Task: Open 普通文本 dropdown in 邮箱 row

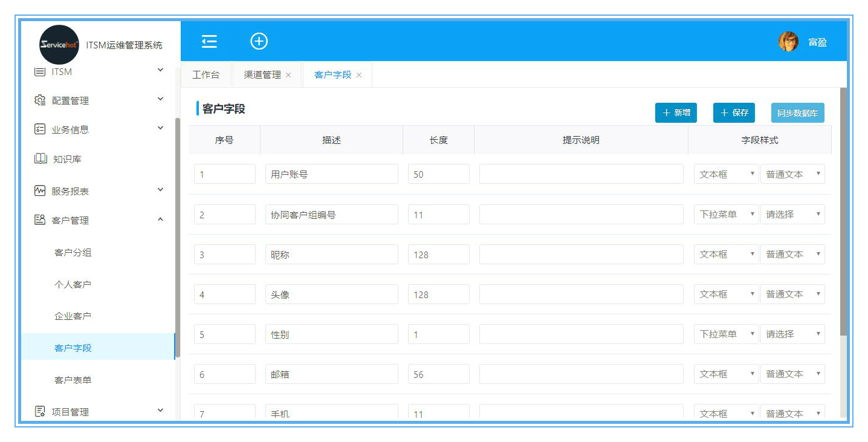Action: 792,374
